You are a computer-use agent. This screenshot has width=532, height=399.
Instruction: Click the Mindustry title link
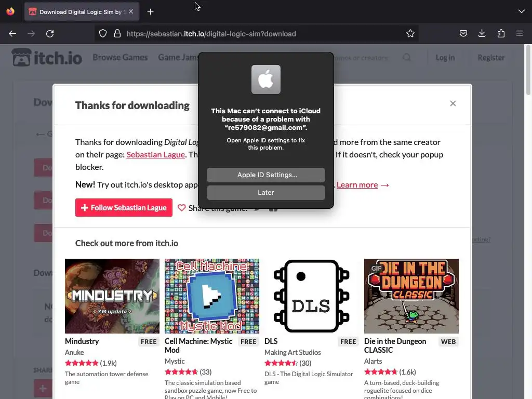pyautogui.click(x=82, y=341)
